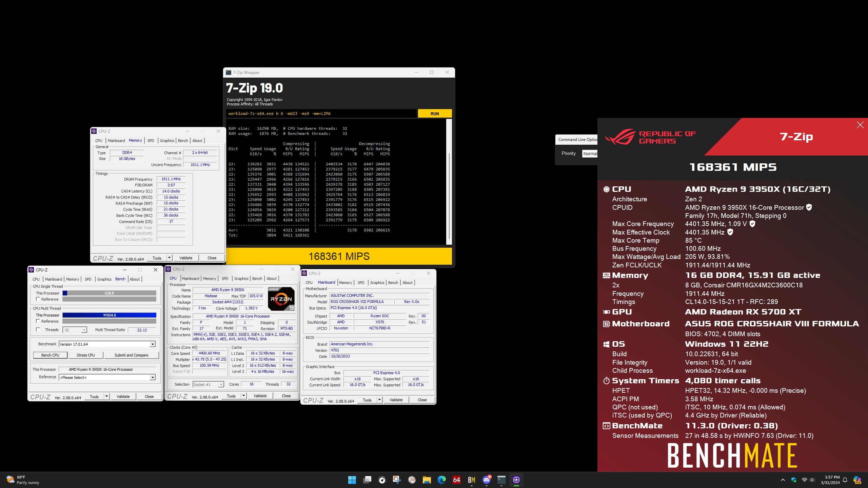Show hidden system tray icons chevron
This screenshot has width=868, height=488.
point(783,480)
